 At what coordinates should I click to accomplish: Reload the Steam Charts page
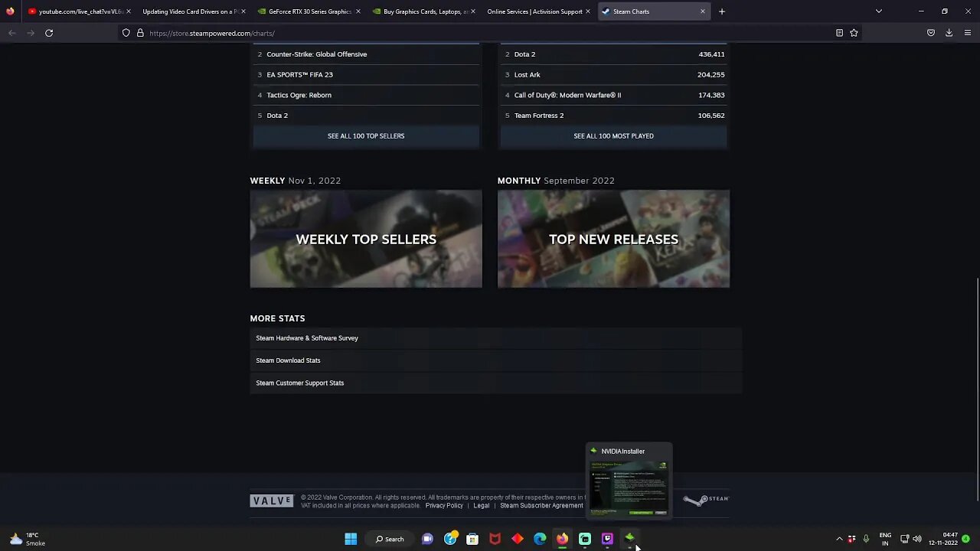pyautogui.click(x=49, y=33)
